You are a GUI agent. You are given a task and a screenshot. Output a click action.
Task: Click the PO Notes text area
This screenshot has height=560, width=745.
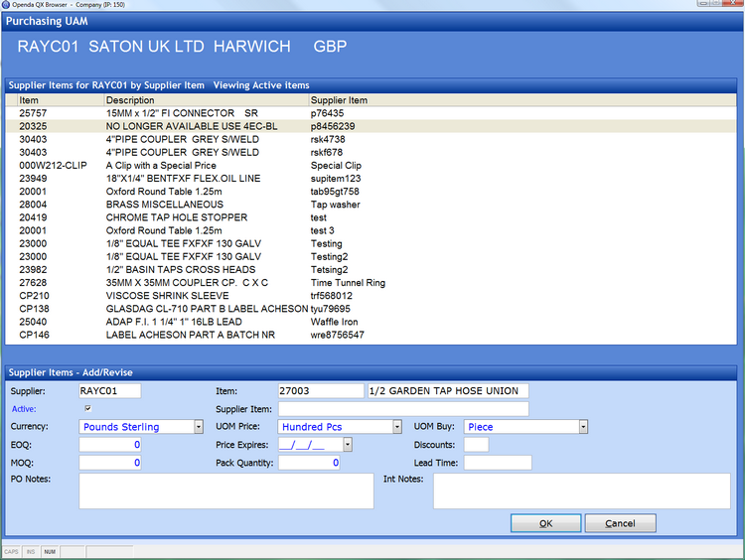(226, 490)
